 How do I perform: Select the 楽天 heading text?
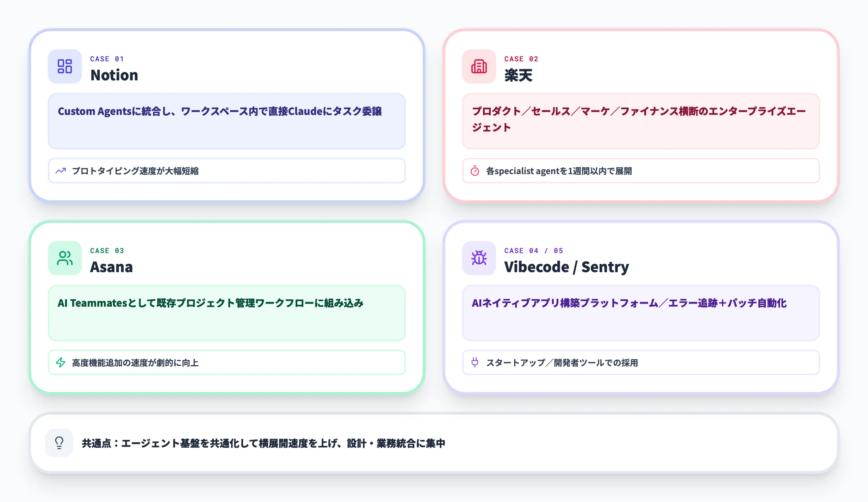point(518,75)
